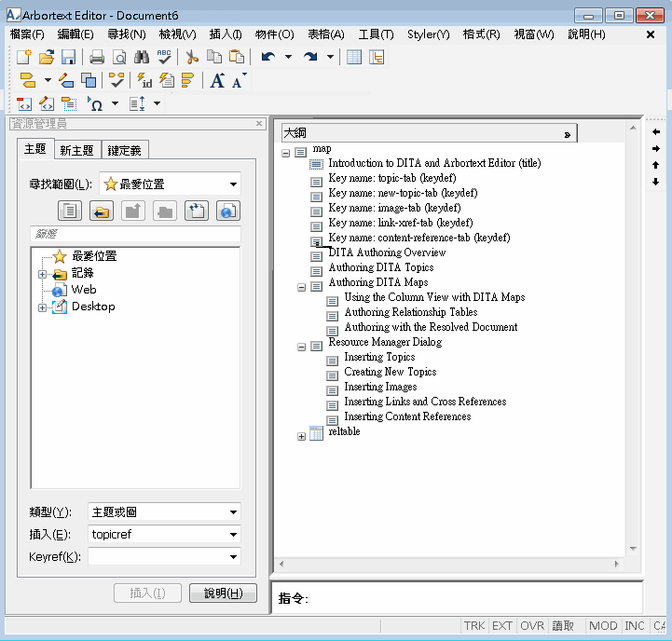Viewport: 672px width, 641px height.
Task: Click the Redo arrow icon
Action: pyautogui.click(x=310, y=57)
